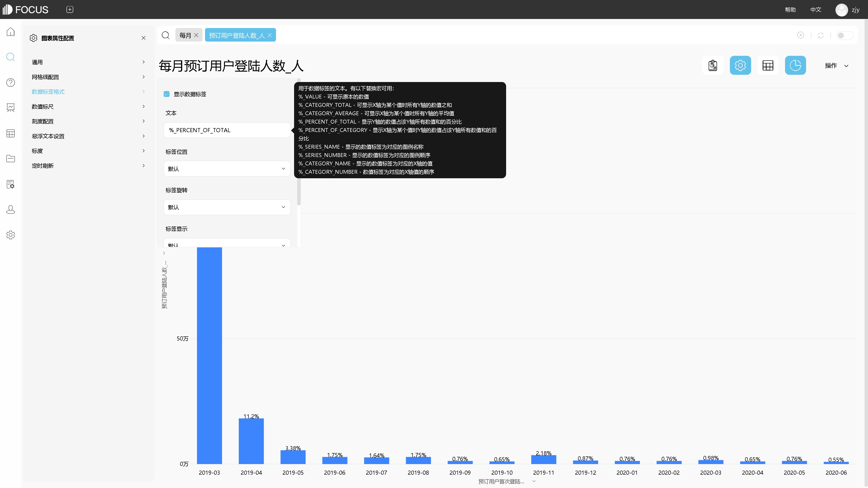This screenshot has height=488, width=868.
Task: Expand the 操作 actions menu
Action: pyautogui.click(x=836, y=66)
